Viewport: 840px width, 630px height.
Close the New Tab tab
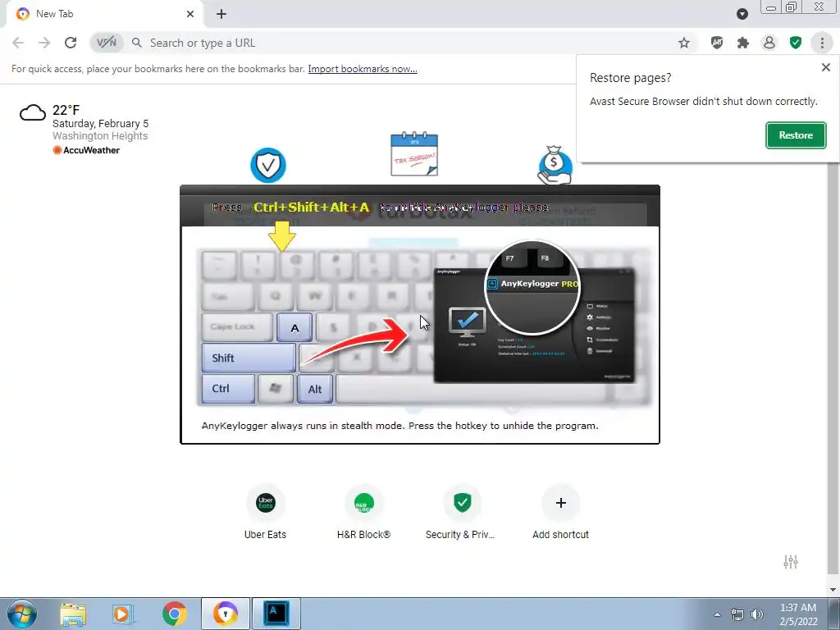pos(190,14)
